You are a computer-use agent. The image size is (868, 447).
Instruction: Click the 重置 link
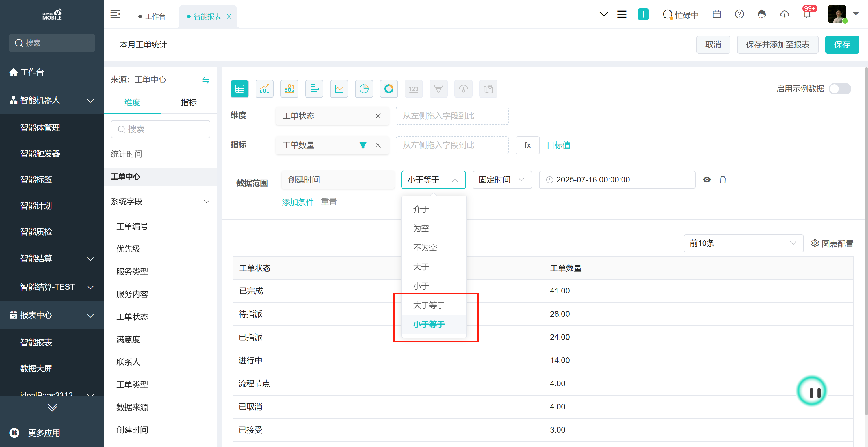[x=329, y=202]
